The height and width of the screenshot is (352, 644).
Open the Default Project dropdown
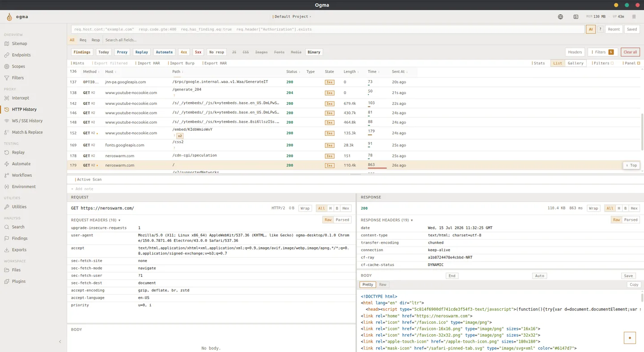click(x=292, y=17)
